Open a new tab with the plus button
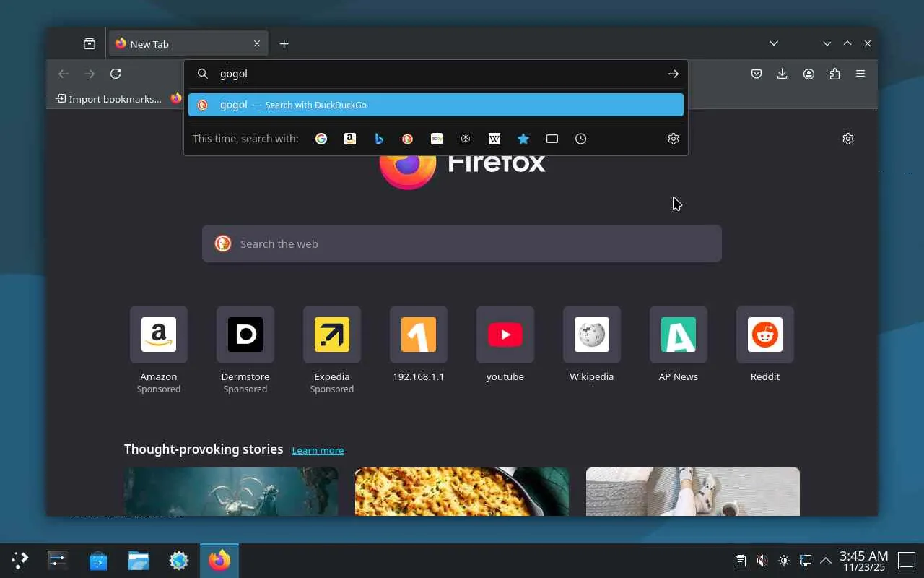924x578 pixels. 284,44
